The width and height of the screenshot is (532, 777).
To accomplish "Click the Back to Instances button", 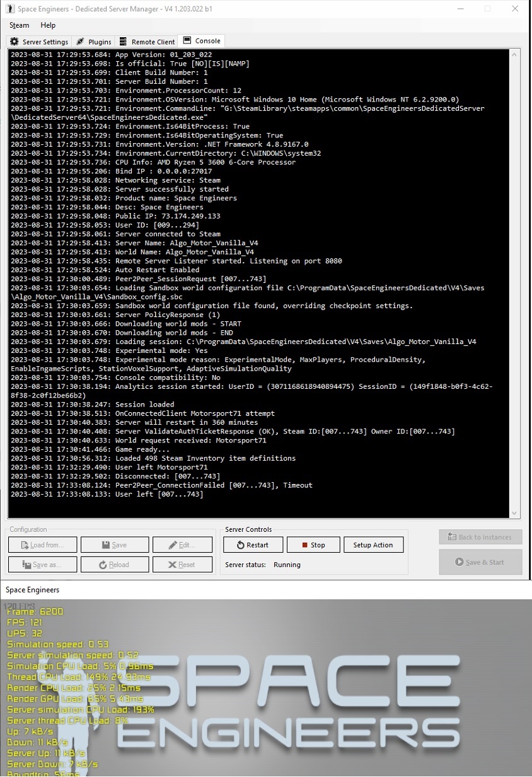I will (x=480, y=537).
